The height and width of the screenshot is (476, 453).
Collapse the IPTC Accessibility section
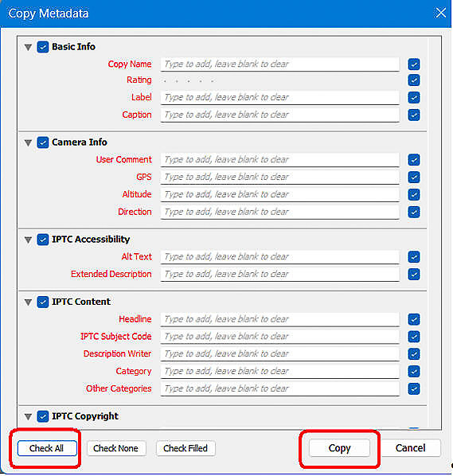28,240
